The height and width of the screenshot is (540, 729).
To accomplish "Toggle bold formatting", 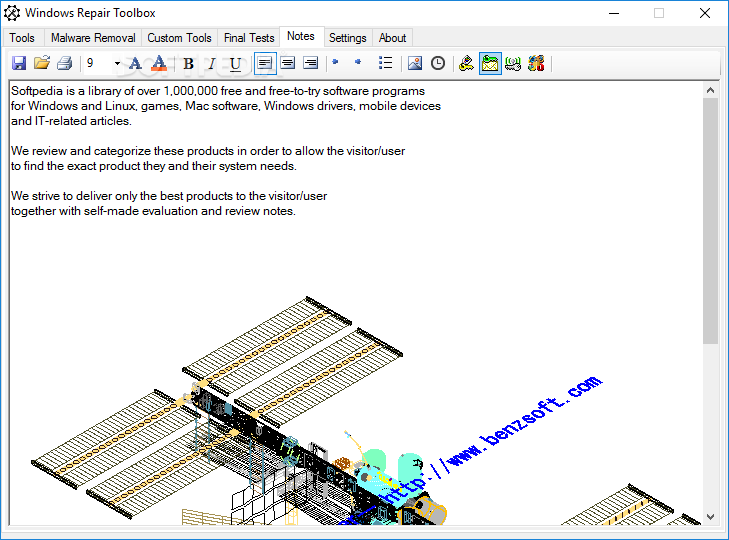I will coord(188,63).
